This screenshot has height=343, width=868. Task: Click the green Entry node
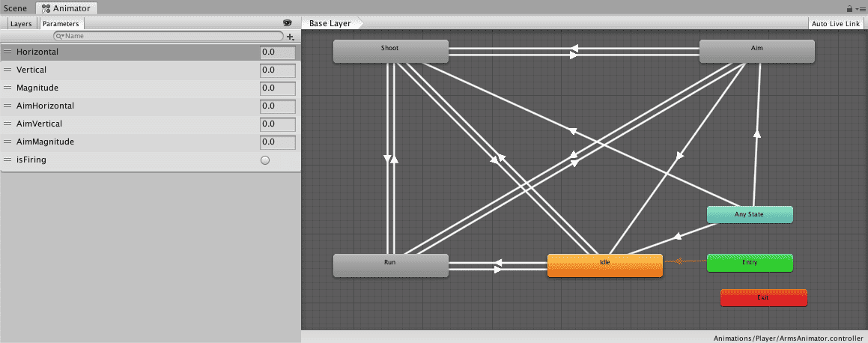750,263
